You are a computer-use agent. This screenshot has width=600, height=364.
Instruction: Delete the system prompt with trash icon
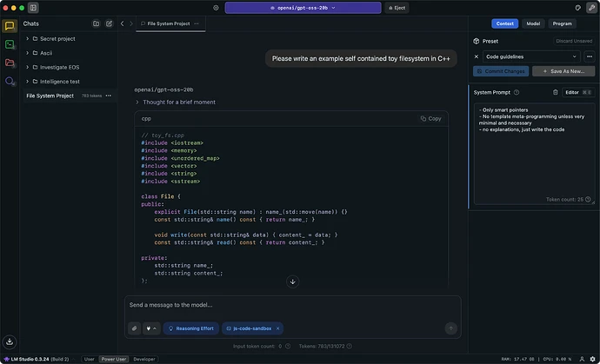coord(556,92)
